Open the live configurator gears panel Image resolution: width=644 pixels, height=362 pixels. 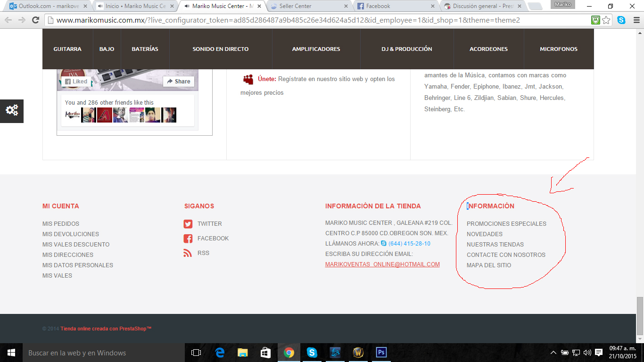click(12, 110)
